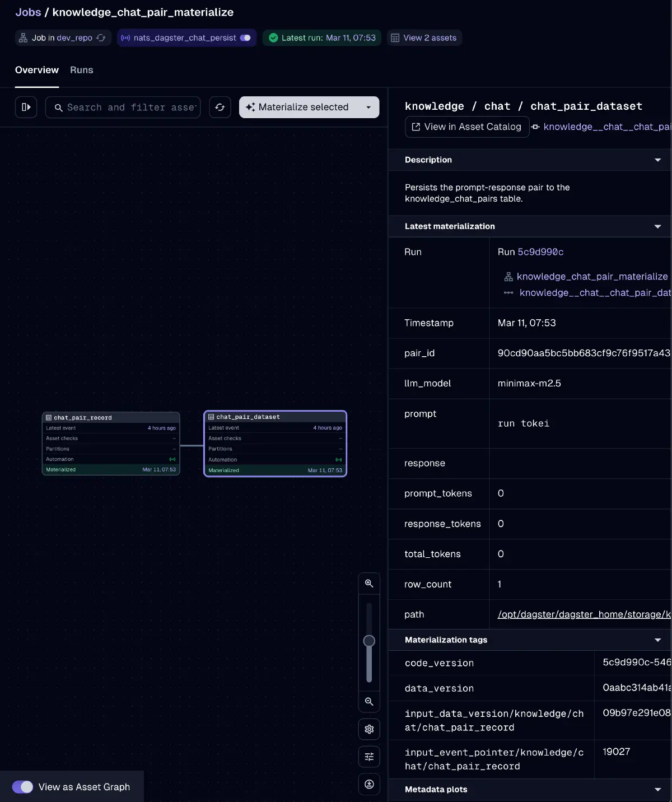672x802 pixels.
Task: Click the sensor icon before nats_dagster_chat_persist
Action: click(125, 38)
